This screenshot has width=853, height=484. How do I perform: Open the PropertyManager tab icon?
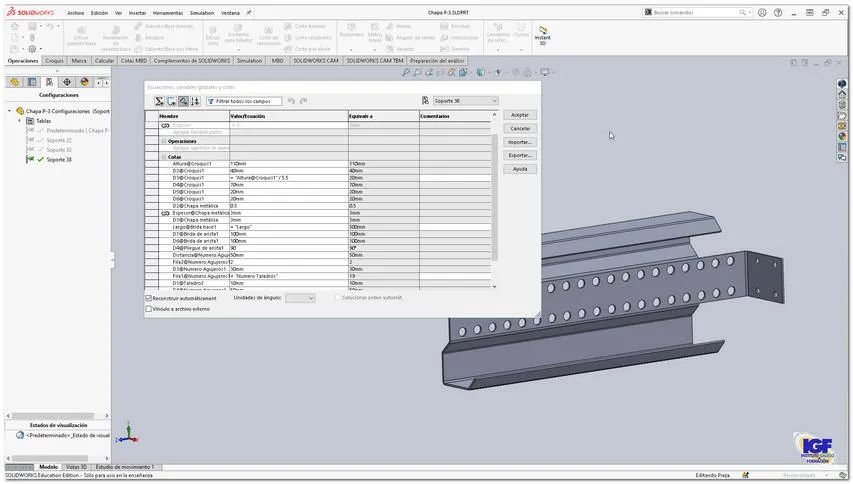32,82
